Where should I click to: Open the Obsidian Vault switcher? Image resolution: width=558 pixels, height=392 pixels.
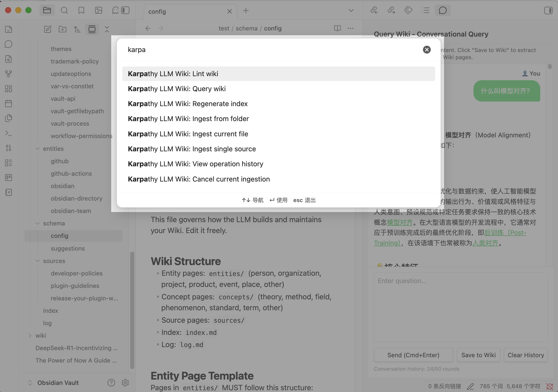[x=53, y=383]
